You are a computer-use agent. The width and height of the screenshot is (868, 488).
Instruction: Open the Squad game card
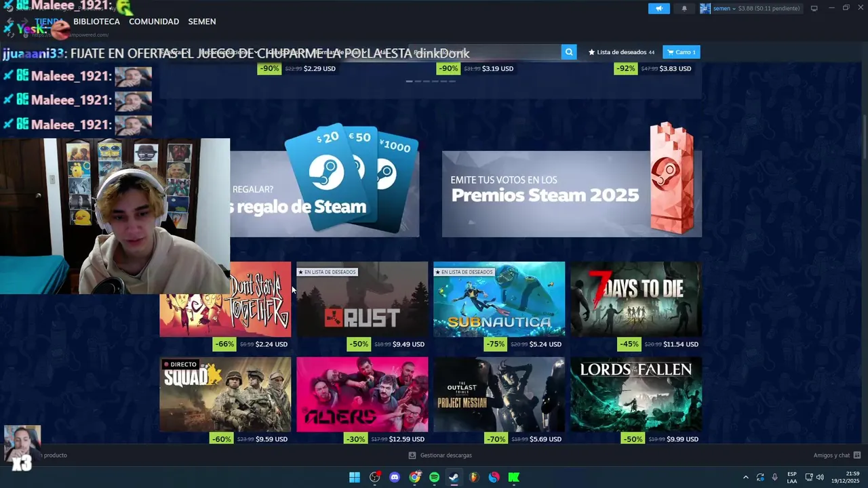point(225,394)
